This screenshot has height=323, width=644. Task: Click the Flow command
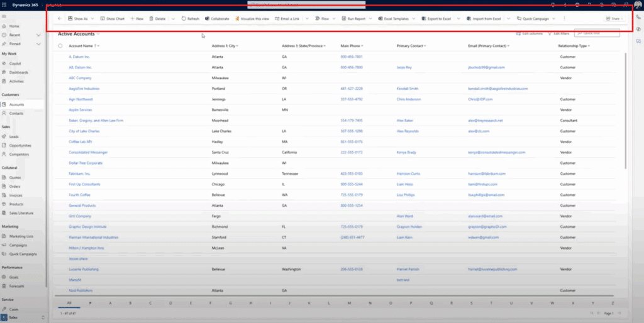coord(322,18)
